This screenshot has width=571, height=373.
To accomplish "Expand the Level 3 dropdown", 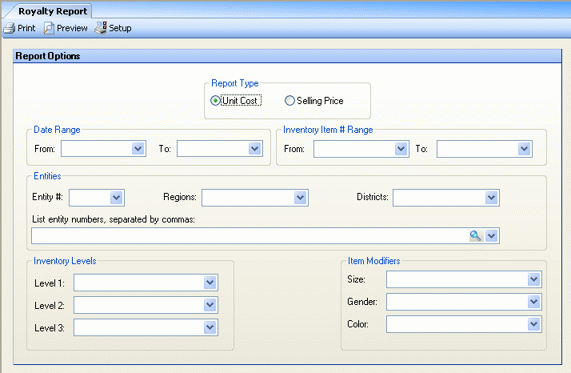I will coord(210,327).
